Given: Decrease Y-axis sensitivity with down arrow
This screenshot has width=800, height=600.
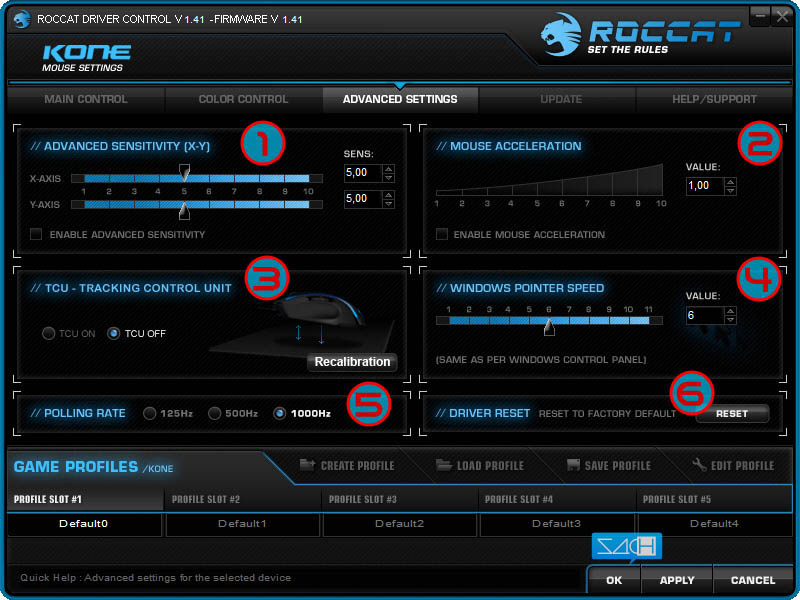Looking at the screenshot, I should [x=389, y=204].
